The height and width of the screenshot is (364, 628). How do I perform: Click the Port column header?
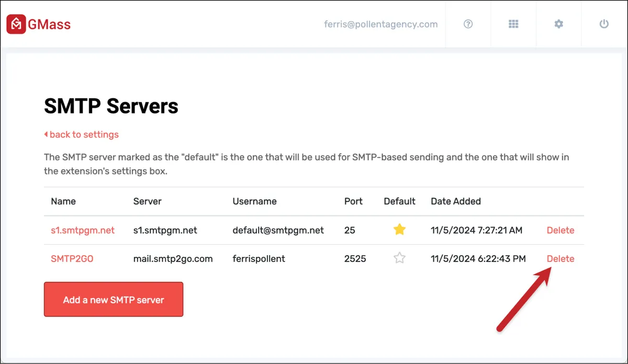[x=353, y=201]
